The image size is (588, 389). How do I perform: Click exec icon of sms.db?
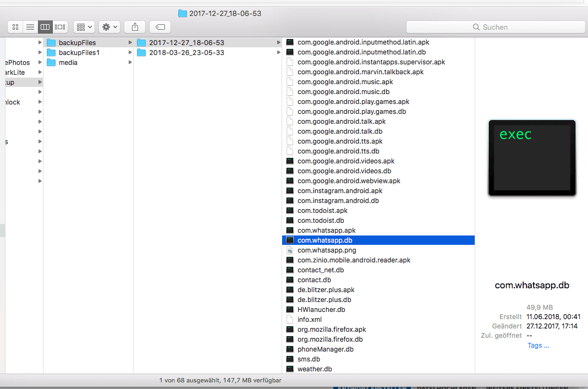(x=290, y=359)
